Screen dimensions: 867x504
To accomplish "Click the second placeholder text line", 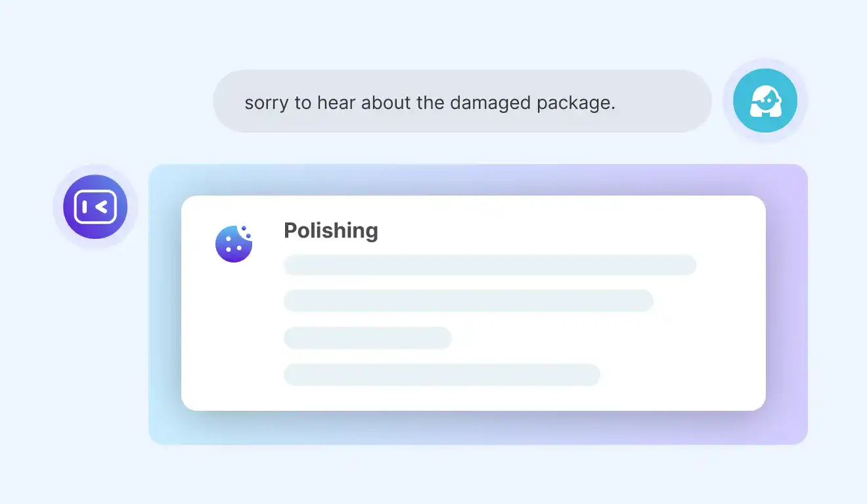I will (468, 301).
